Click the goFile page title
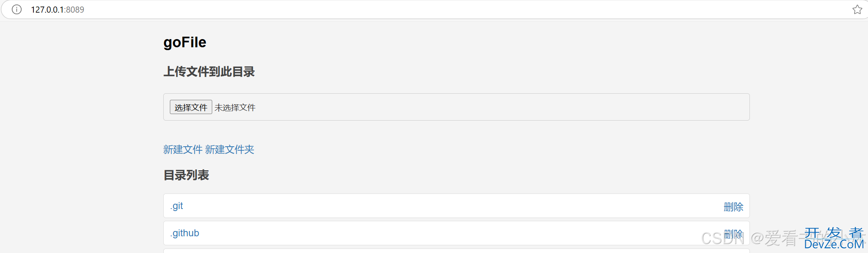Image resolution: width=868 pixels, height=253 pixels. (x=185, y=42)
